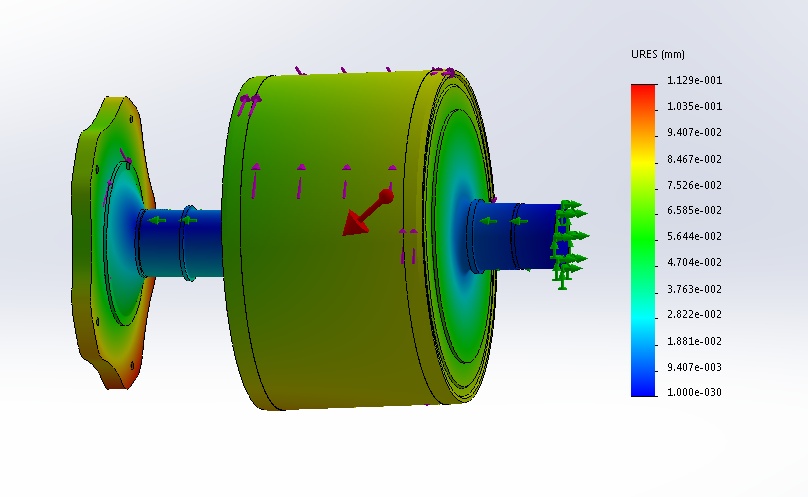
Task: Click the legend value 4.704e-002
Action: [694, 262]
